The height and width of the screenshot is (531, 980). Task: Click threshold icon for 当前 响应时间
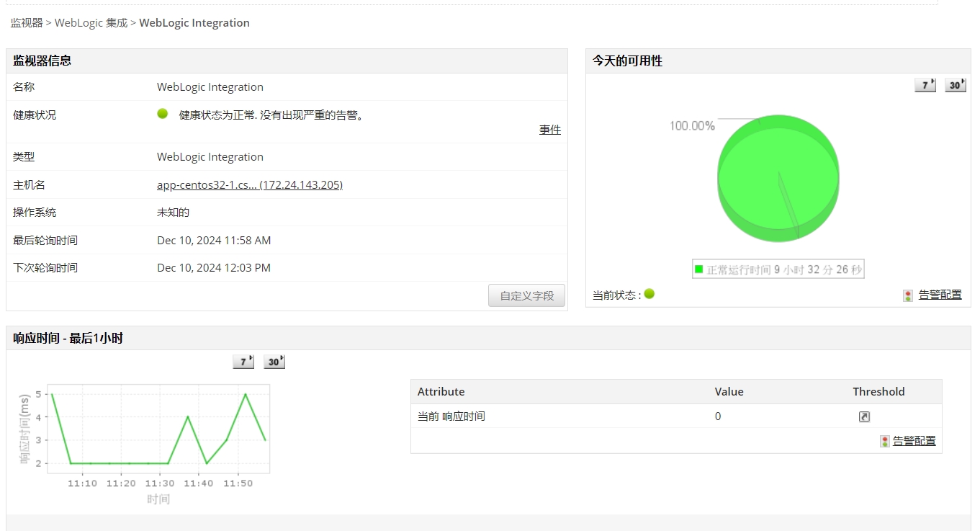[x=864, y=416]
